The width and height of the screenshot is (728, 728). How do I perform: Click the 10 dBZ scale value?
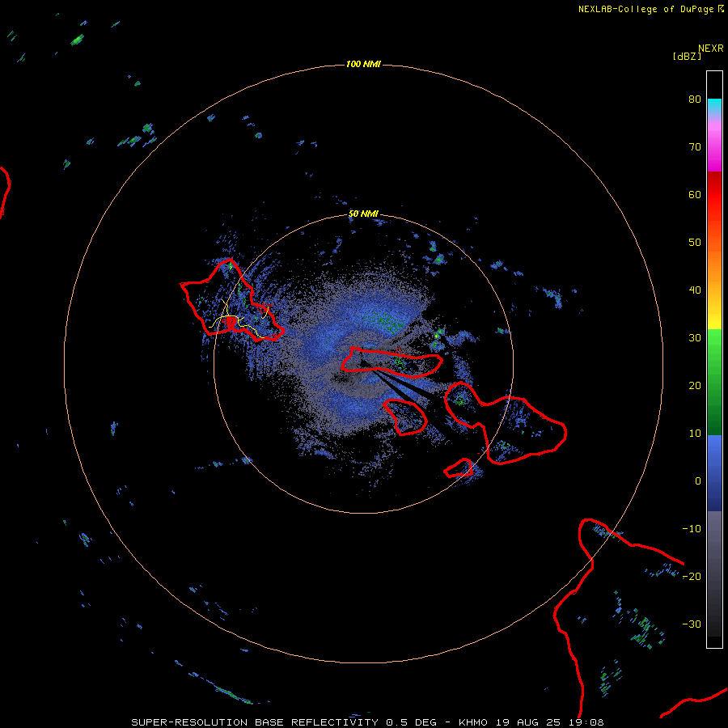click(x=695, y=434)
